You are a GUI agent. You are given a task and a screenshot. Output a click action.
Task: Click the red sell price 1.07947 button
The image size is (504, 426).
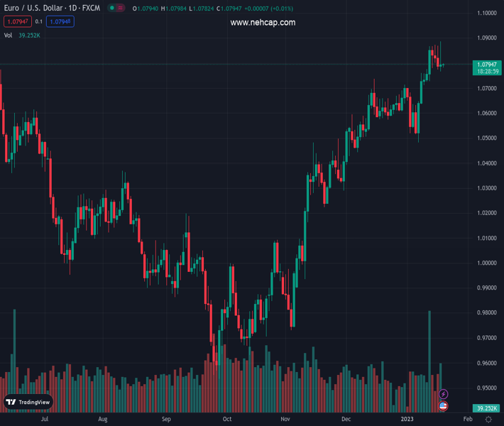click(x=17, y=22)
